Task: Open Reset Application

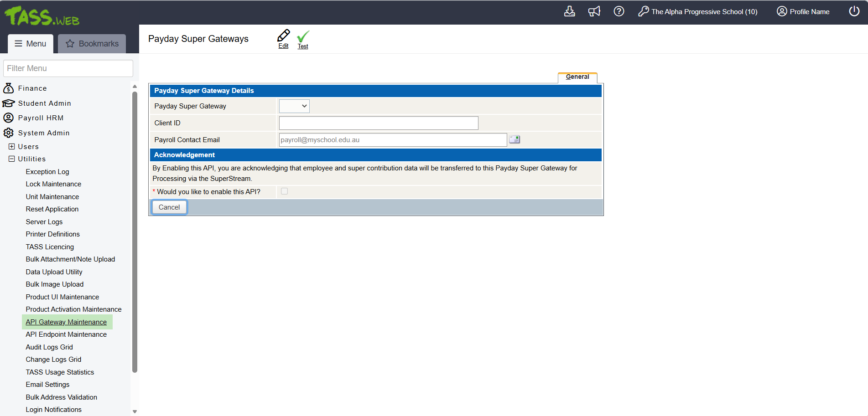Action: [52, 209]
